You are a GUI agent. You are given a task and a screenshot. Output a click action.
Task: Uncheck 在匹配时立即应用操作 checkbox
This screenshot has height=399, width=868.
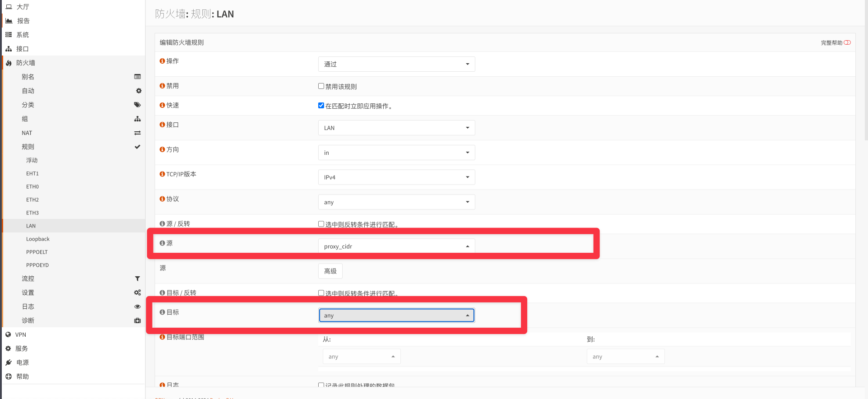click(x=321, y=106)
